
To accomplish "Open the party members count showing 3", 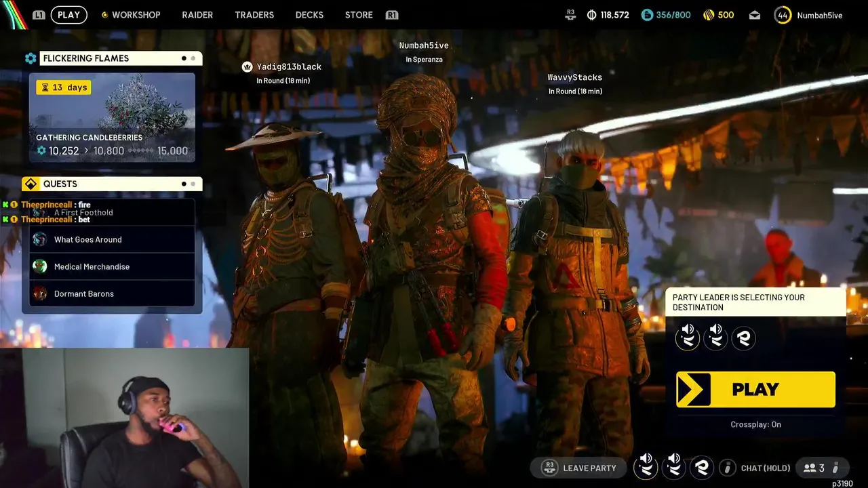I will [x=814, y=468].
